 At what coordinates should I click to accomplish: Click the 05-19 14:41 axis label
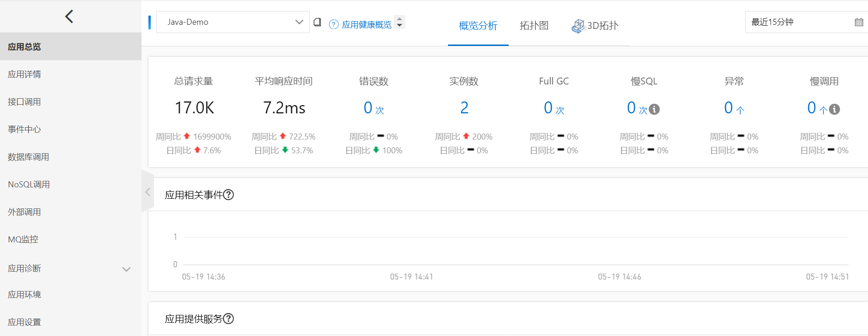point(411,277)
